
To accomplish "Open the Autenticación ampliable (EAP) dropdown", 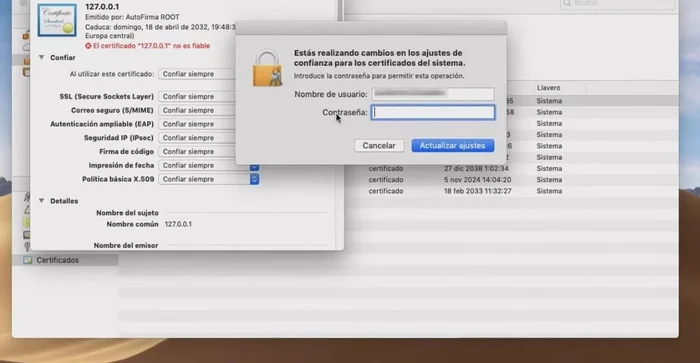I will 197,124.
